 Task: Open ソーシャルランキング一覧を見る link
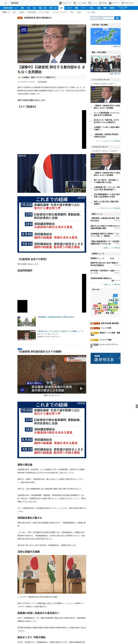coord(108,141)
